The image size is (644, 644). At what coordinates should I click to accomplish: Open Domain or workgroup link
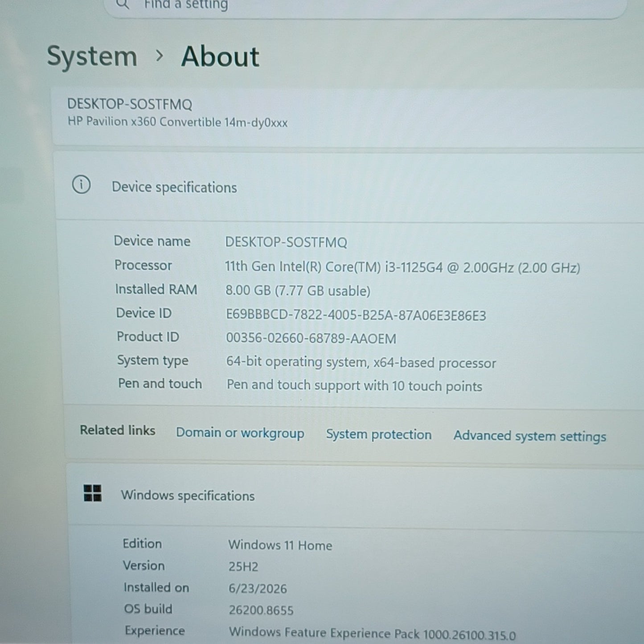pyautogui.click(x=240, y=433)
